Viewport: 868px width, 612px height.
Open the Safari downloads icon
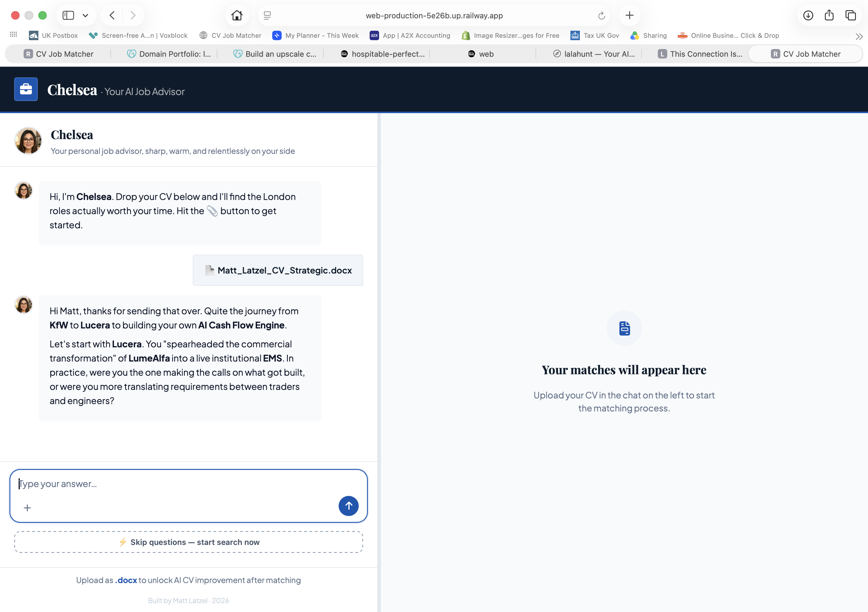(808, 16)
